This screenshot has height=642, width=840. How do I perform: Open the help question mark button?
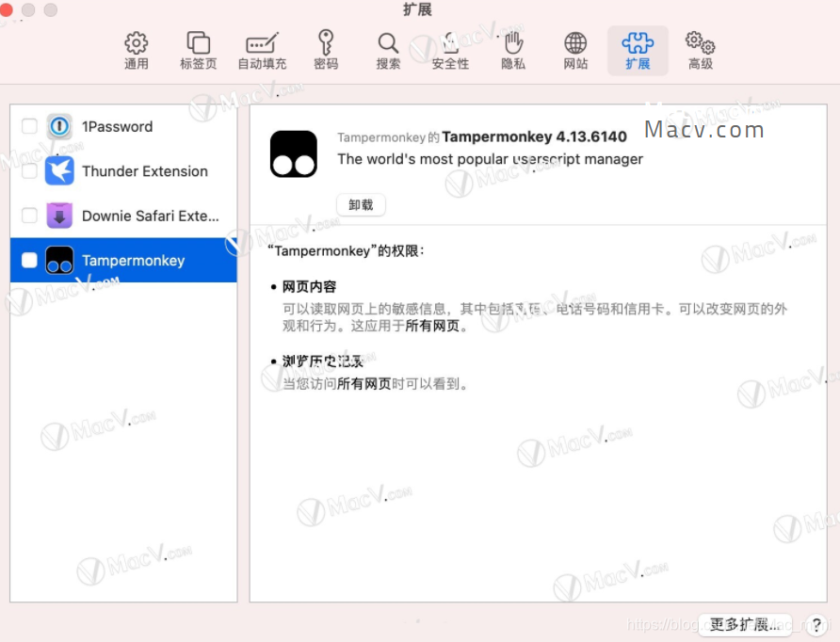point(816,624)
